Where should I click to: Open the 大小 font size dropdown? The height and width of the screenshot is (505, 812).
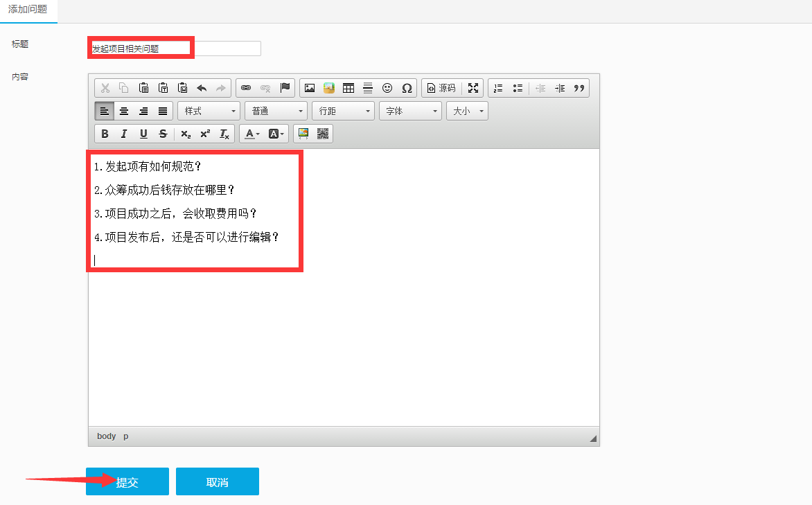tap(467, 111)
